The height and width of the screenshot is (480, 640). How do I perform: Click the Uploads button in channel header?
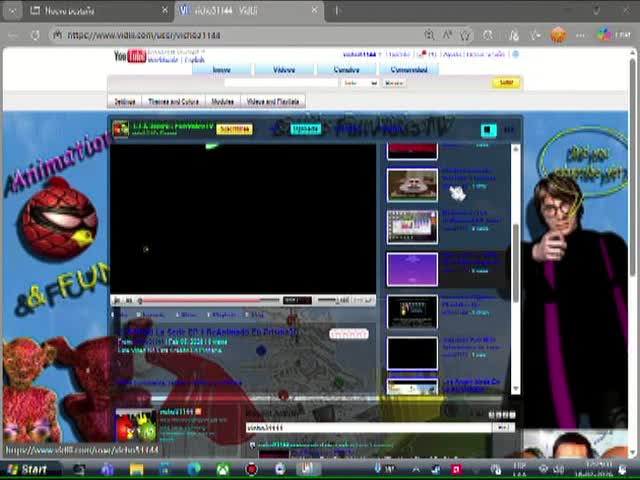(x=305, y=129)
